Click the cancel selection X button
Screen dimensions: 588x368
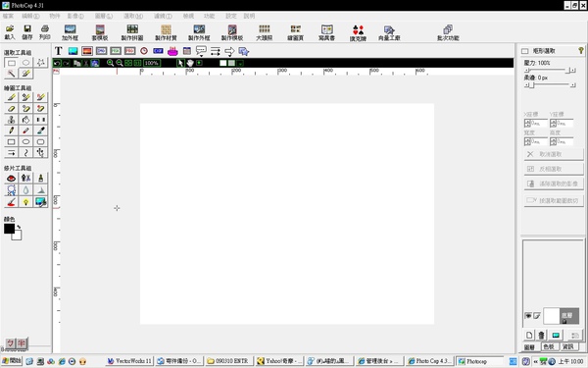[554, 154]
